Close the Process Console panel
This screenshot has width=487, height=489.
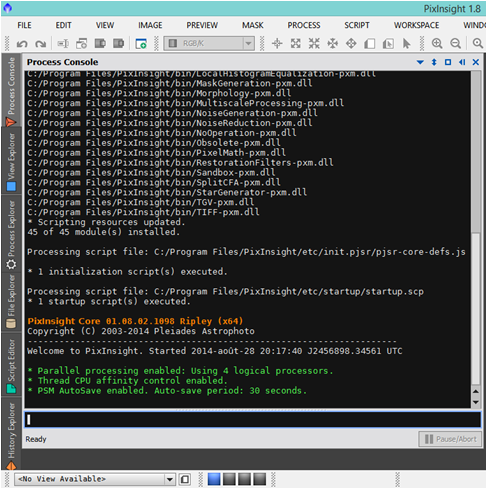tap(476, 62)
